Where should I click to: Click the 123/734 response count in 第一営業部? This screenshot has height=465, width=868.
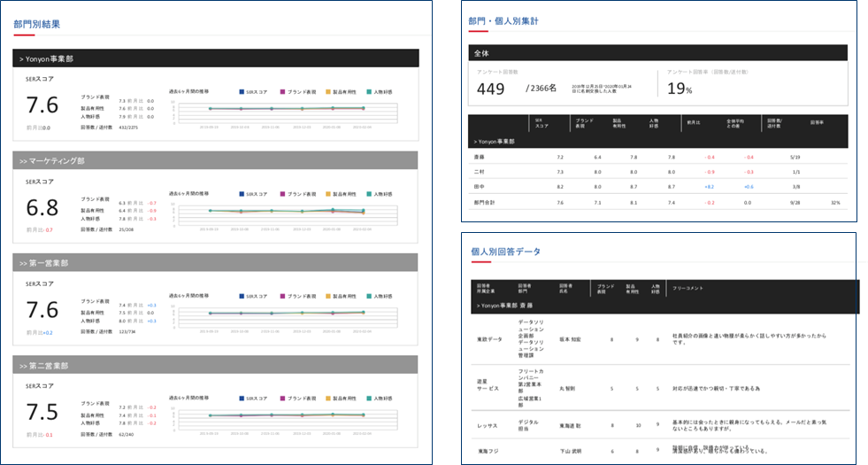coord(127,332)
